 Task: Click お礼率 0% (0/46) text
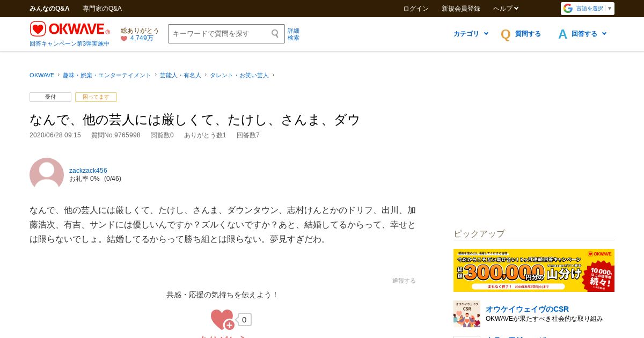(95, 179)
